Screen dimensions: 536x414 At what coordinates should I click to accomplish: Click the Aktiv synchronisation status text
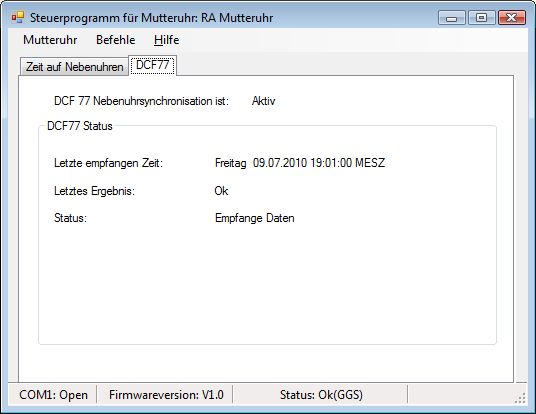pos(264,101)
